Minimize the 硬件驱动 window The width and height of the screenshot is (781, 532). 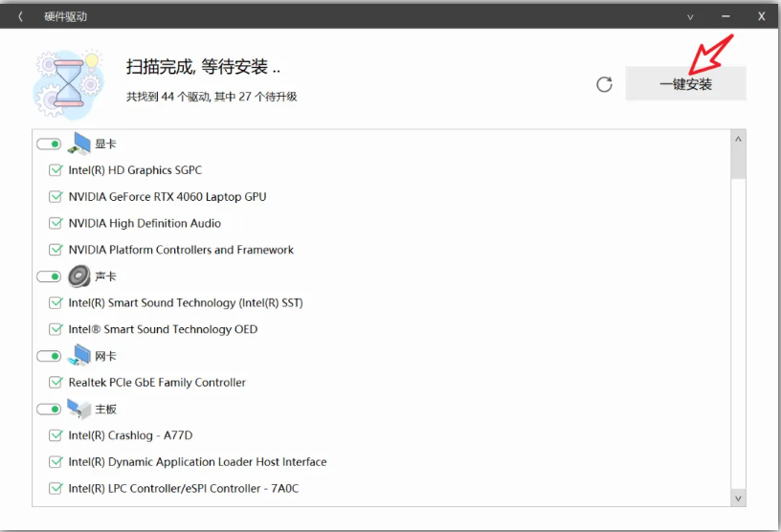[725, 16]
